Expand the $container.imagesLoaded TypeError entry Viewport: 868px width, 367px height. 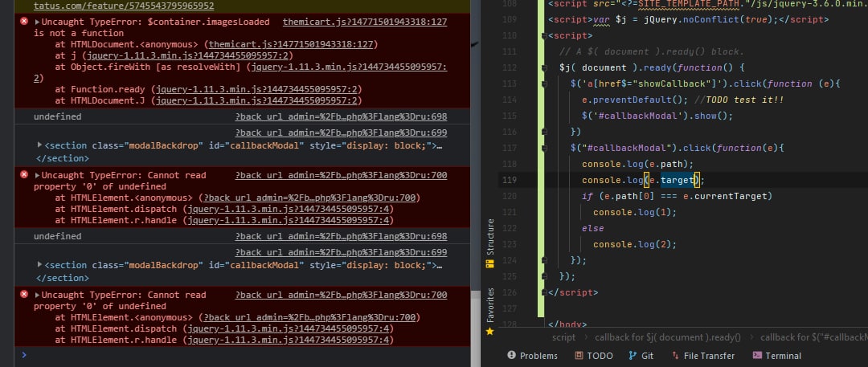pyautogui.click(x=37, y=22)
